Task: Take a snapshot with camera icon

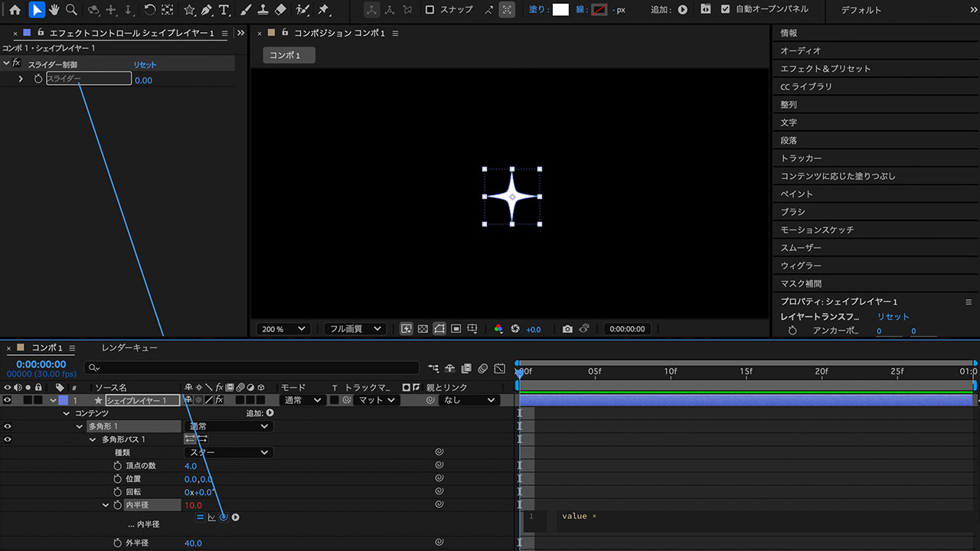Action: pos(567,329)
